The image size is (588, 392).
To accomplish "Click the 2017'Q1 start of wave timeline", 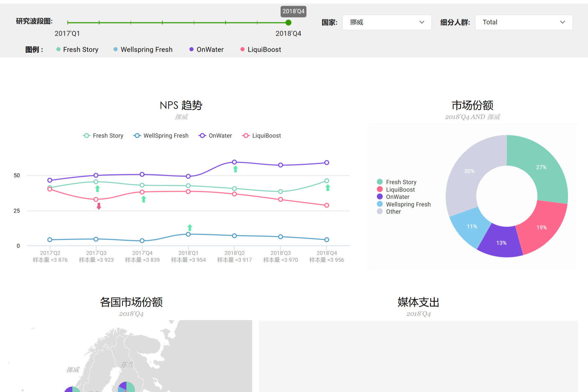I will (68, 23).
